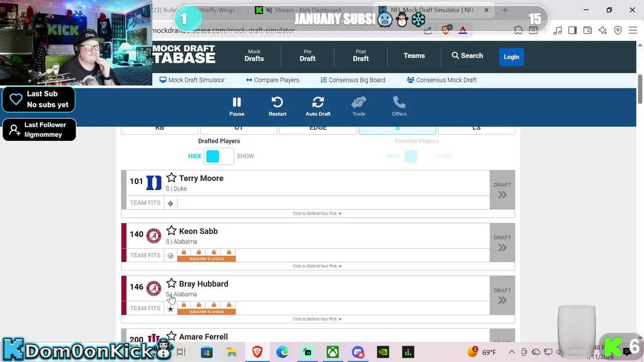Pause the mock draft
This screenshot has width=644, height=362.
tap(236, 107)
